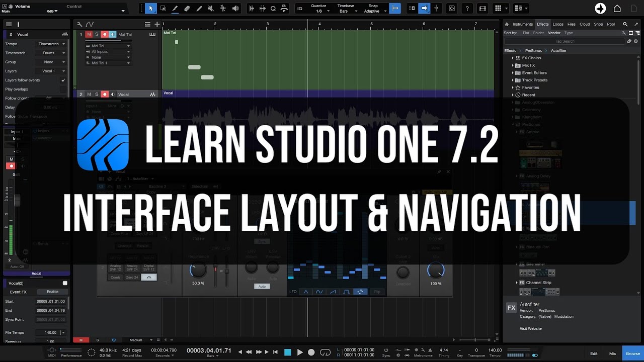The height and width of the screenshot is (362, 644).
Task: Sort browser by Vendor
Action: [x=554, y=33]
